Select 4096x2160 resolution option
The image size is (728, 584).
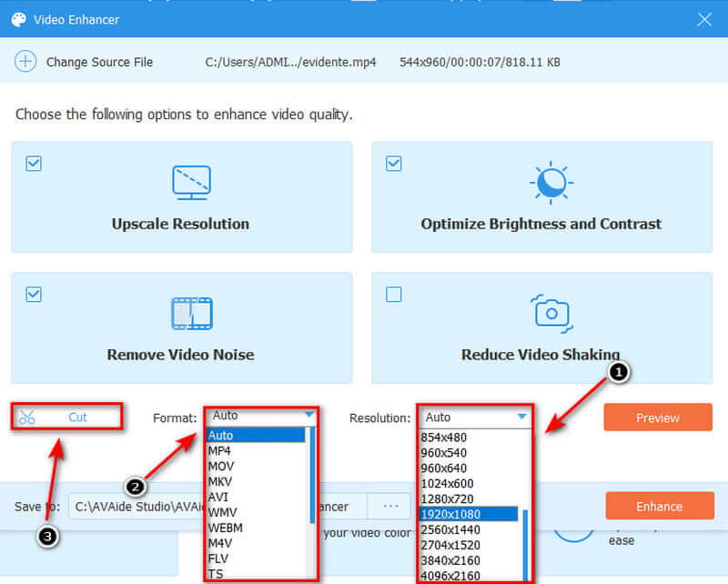pyautogui.click(x=469, y=576)
